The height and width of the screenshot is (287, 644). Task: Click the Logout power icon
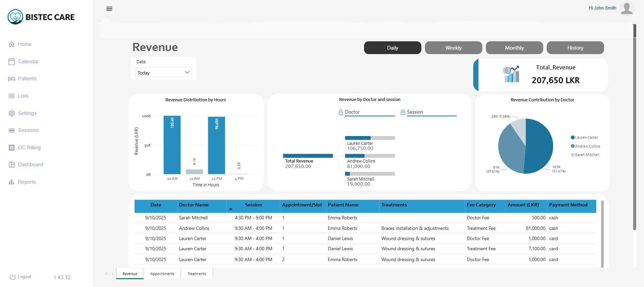13,277
